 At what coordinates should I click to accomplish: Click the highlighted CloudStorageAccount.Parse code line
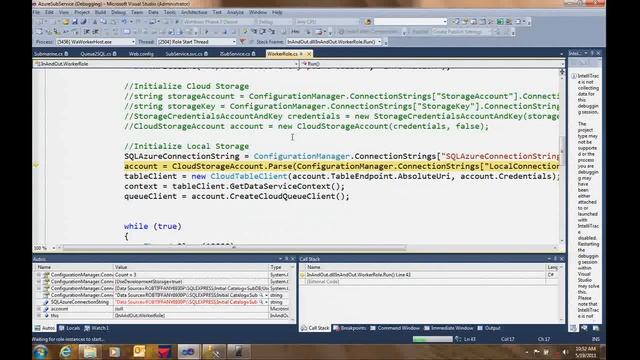342,166
